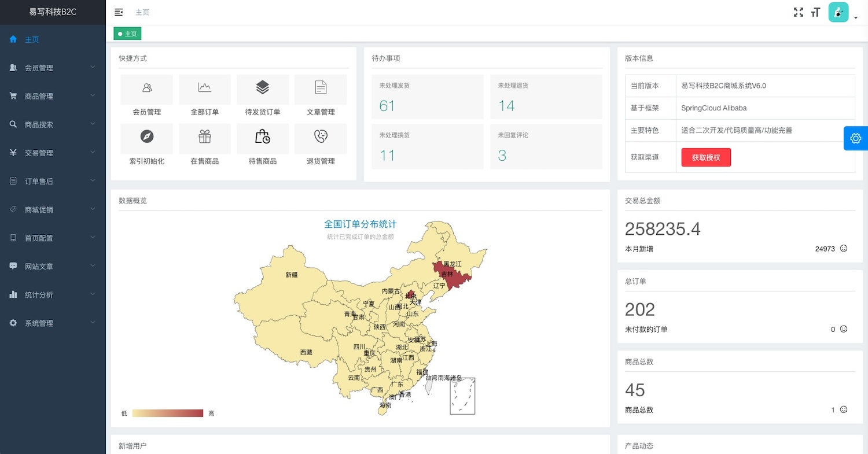Expand the 网站文章 sidebar chevron
Screen dimensions: 868x454
pyautogui.click(x=93, y=266)
